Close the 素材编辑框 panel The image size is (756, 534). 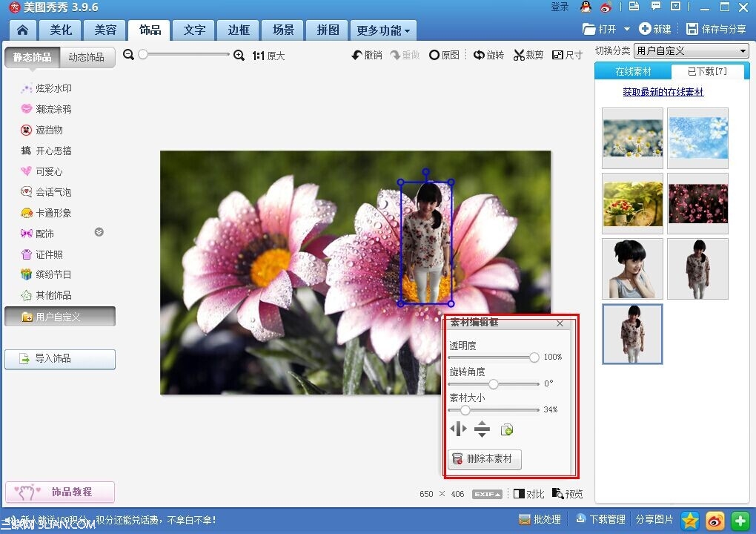(x=560, y=323)
